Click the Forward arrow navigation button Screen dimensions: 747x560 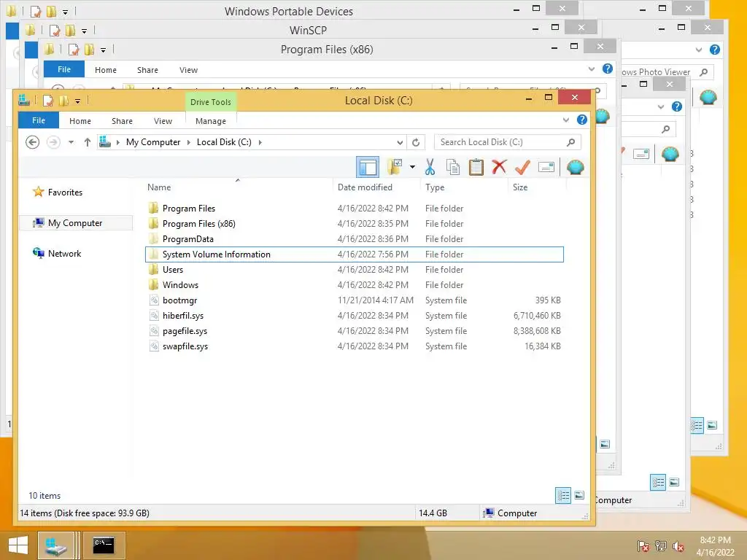[53, 142]
